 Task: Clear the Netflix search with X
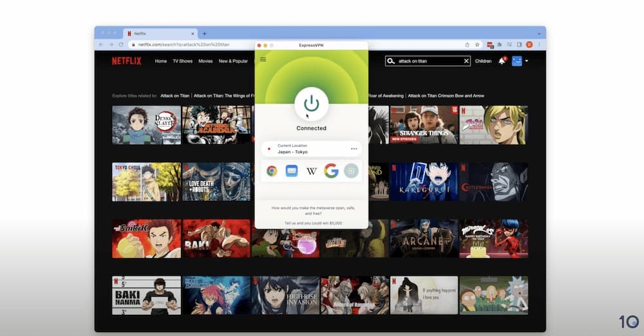pos(466,61)
